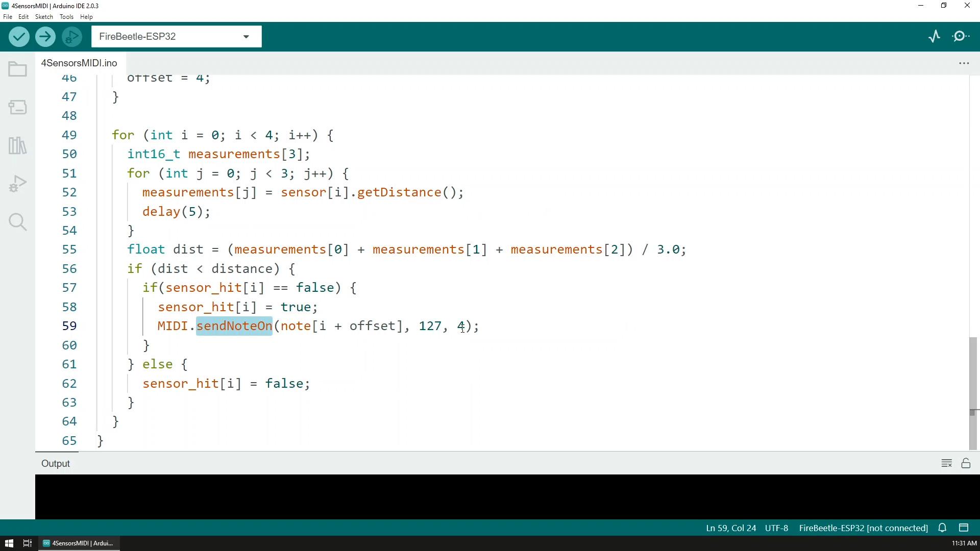Open the Tools menu

pos(66,17)
